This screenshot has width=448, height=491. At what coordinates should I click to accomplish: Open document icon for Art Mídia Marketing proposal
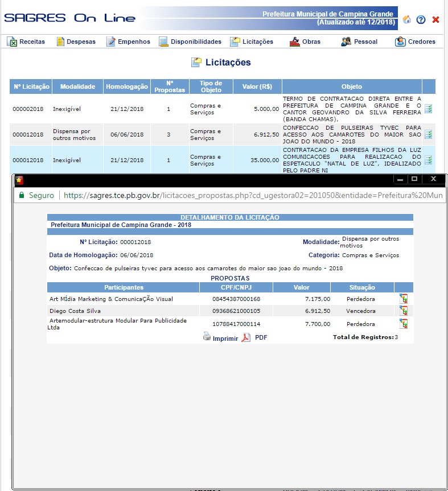pos(404,299)
